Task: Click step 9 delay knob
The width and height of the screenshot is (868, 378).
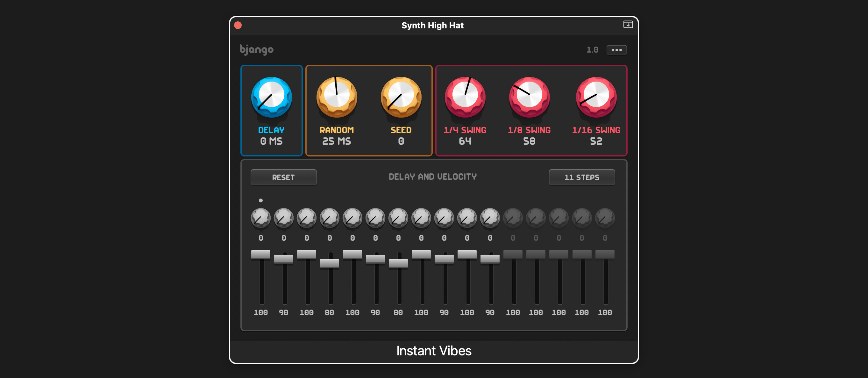Action: (444, 218)
